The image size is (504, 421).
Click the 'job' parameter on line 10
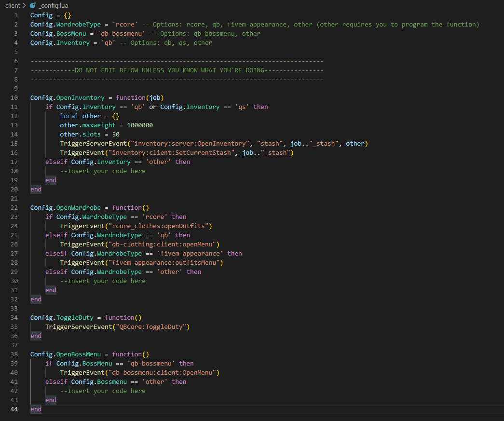pyautogui.click(x=155, y=98)
